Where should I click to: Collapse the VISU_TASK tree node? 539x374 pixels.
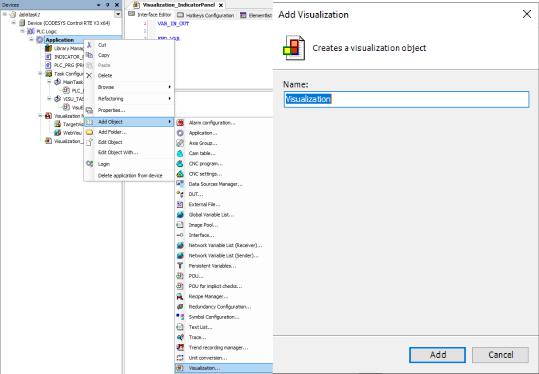pos(49,99)
